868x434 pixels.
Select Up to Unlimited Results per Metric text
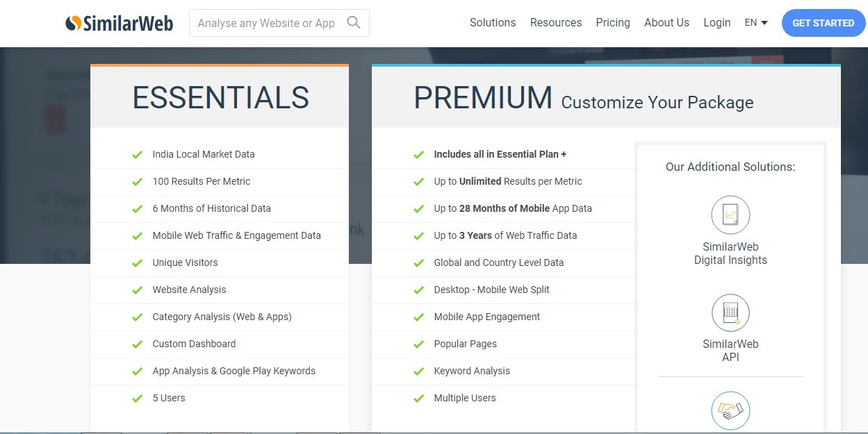point(508,181)
